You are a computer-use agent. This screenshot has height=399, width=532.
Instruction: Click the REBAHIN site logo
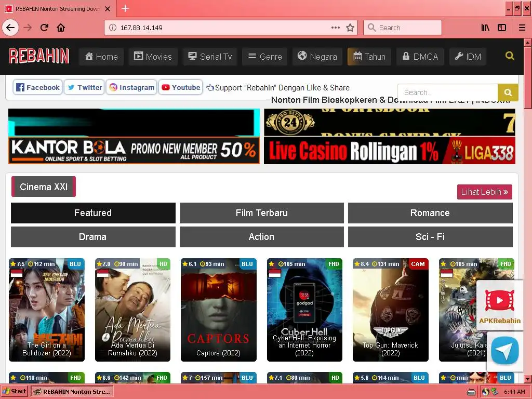point(39,56)
